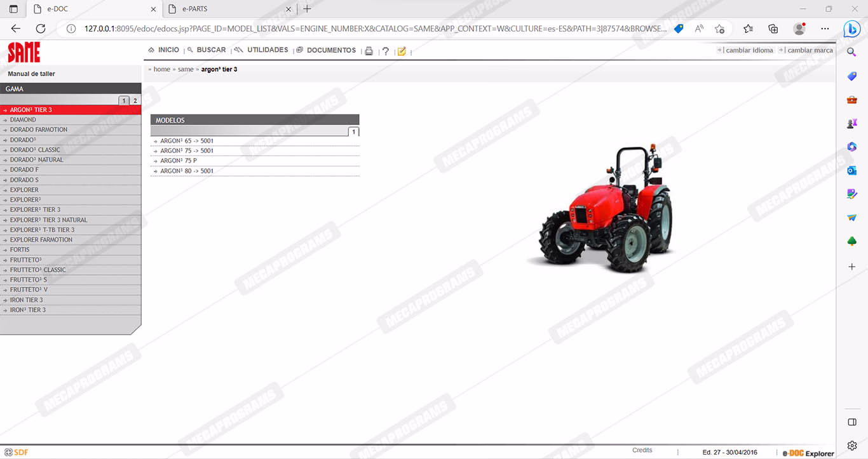
Task: Select FORTIS range
Action: (x=71, y=250)
